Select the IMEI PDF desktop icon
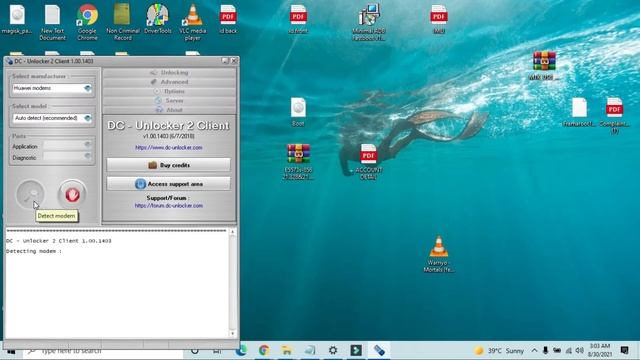 point(439,20)
